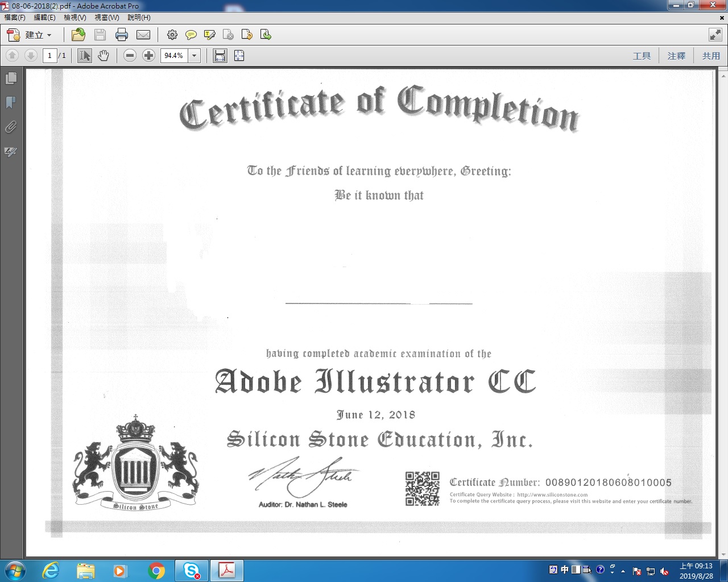Select the highlight text tool icon

(210, 35)
